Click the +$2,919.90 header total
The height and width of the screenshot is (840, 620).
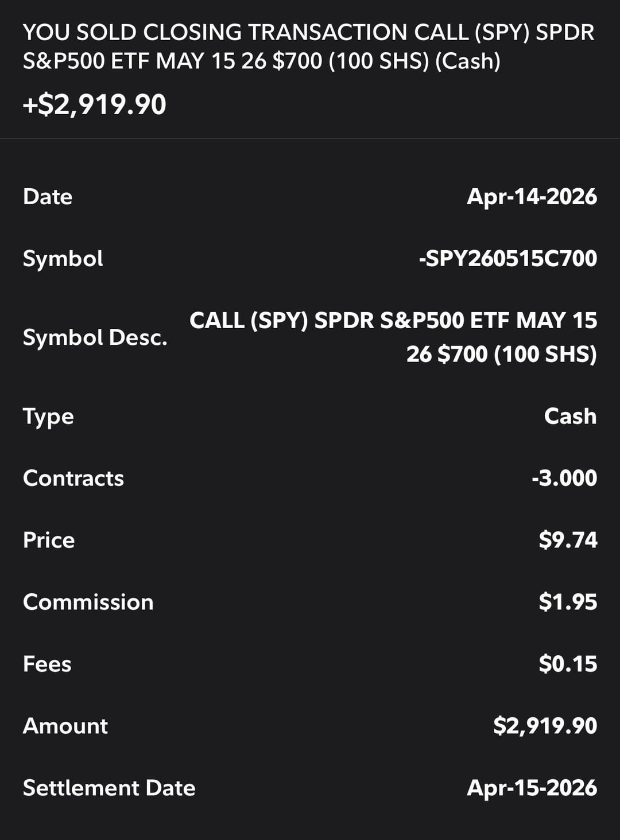(x=95, y=104)
